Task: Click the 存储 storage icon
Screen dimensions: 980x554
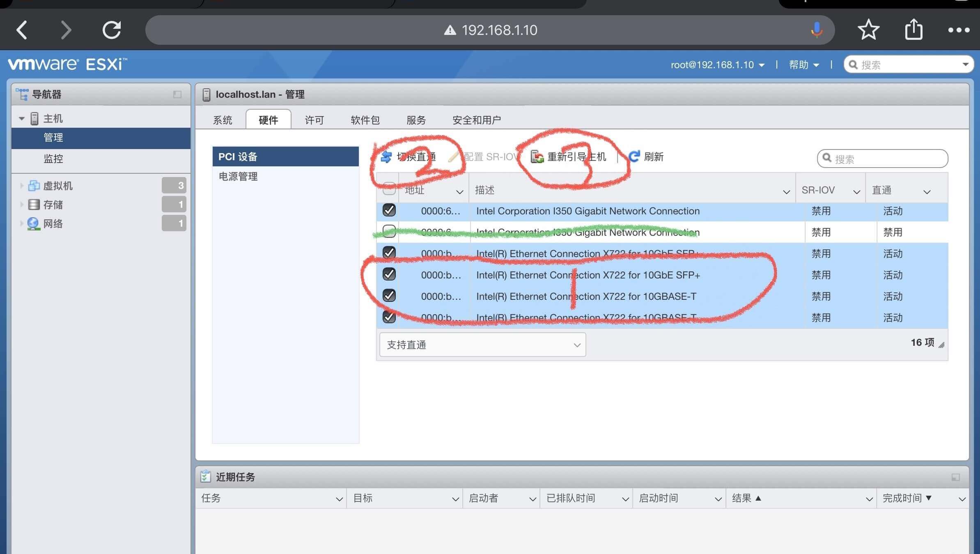Action: pos(34,205)
